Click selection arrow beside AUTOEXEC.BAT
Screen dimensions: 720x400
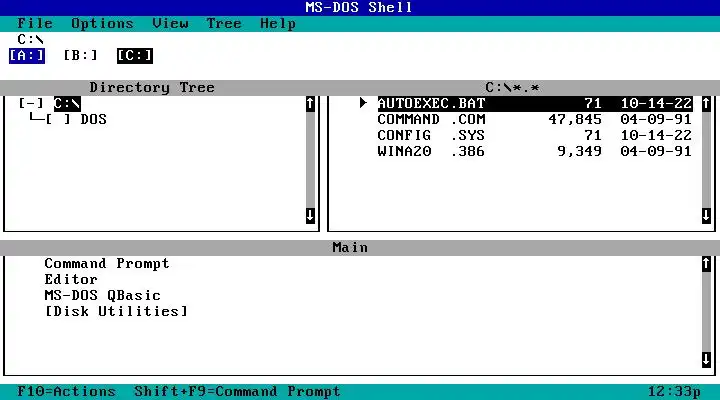(x=363, y=103)
